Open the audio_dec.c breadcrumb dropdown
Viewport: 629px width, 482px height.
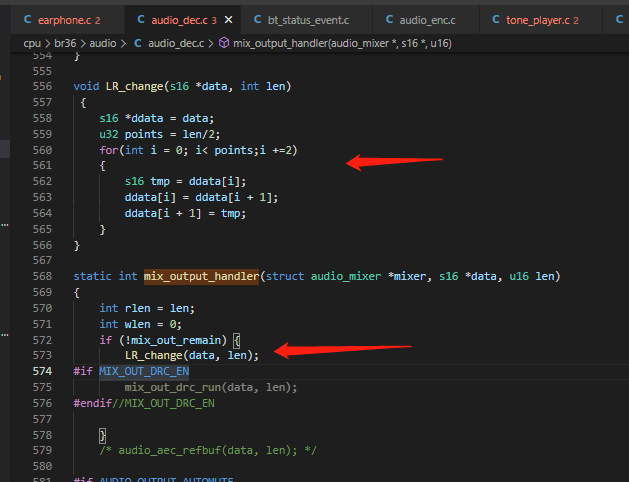(176, 43)
